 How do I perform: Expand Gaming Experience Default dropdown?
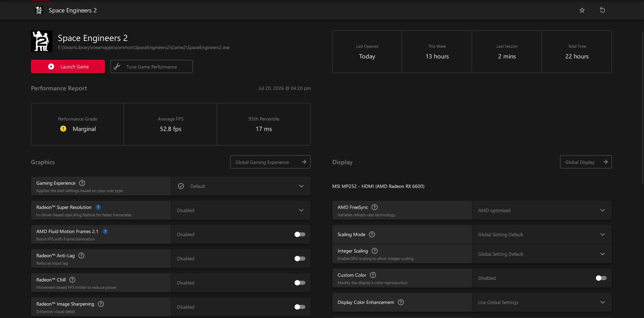tap(241, 186)
